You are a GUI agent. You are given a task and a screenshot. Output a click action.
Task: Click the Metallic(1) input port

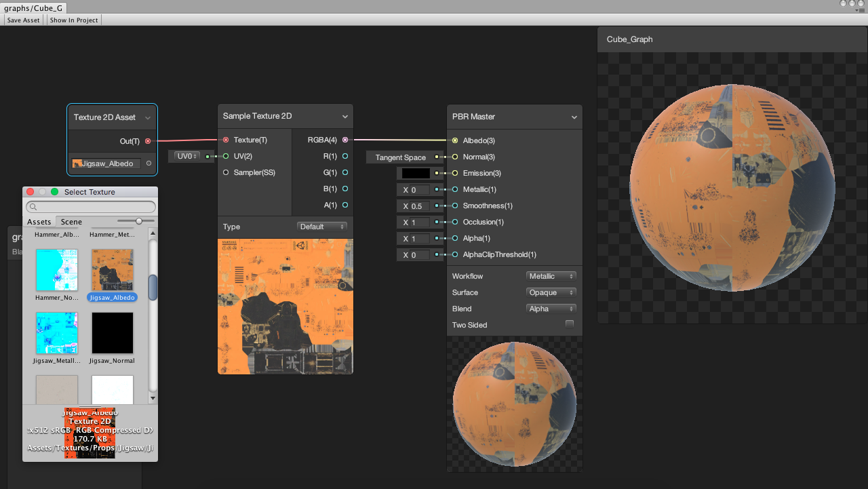point(455,189)
